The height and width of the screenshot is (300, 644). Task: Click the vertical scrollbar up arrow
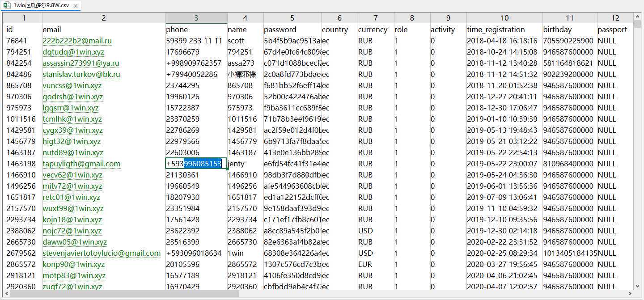coord(637,16)
